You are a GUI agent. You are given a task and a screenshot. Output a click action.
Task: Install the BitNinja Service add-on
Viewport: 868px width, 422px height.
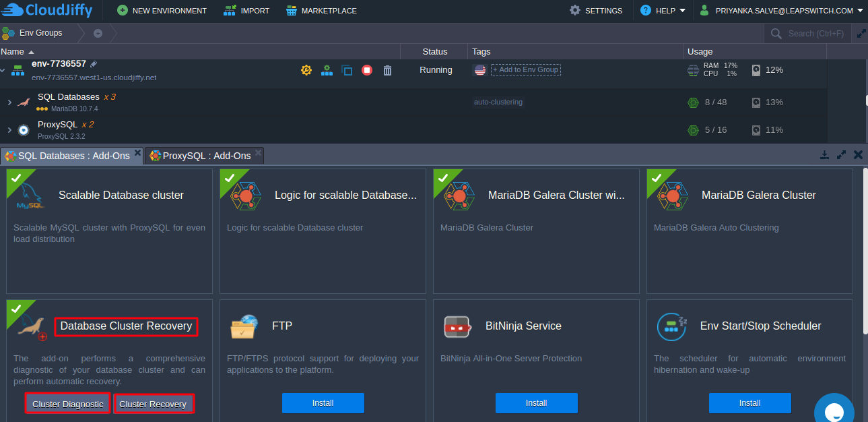(537, 403)
